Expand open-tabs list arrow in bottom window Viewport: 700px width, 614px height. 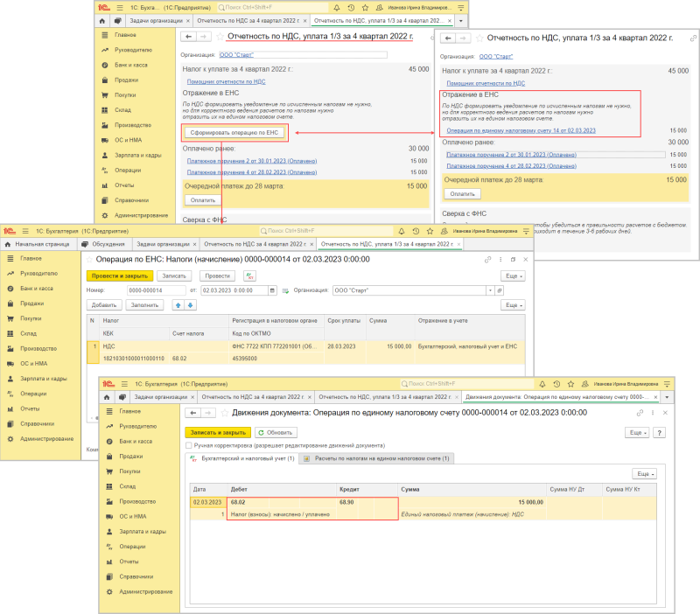(x=667, y=397)
